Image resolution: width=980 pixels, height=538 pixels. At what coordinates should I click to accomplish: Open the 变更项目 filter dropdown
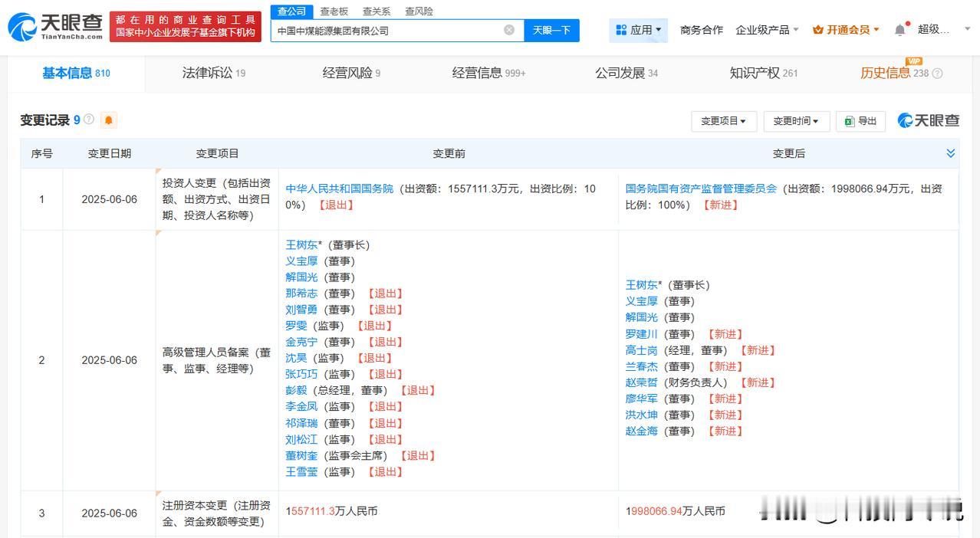(724, 121)
